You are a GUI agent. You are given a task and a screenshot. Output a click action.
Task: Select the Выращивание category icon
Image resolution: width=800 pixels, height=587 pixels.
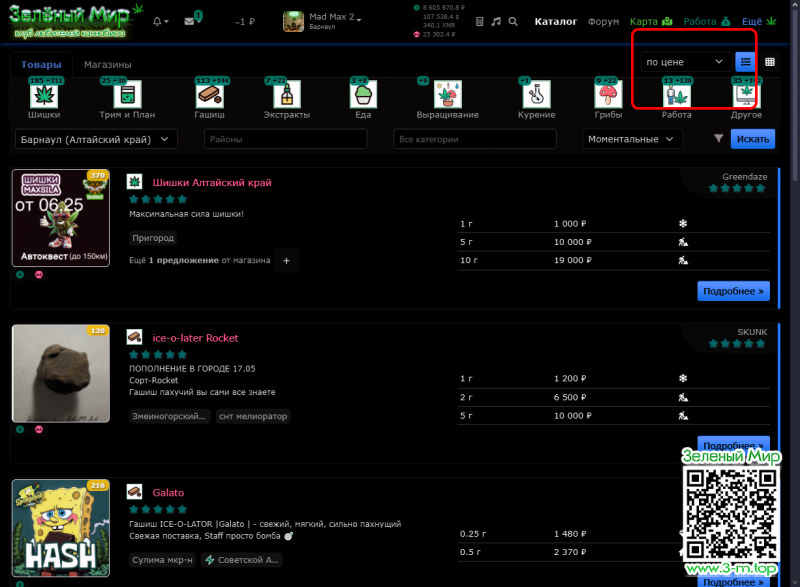coord(446,95)
